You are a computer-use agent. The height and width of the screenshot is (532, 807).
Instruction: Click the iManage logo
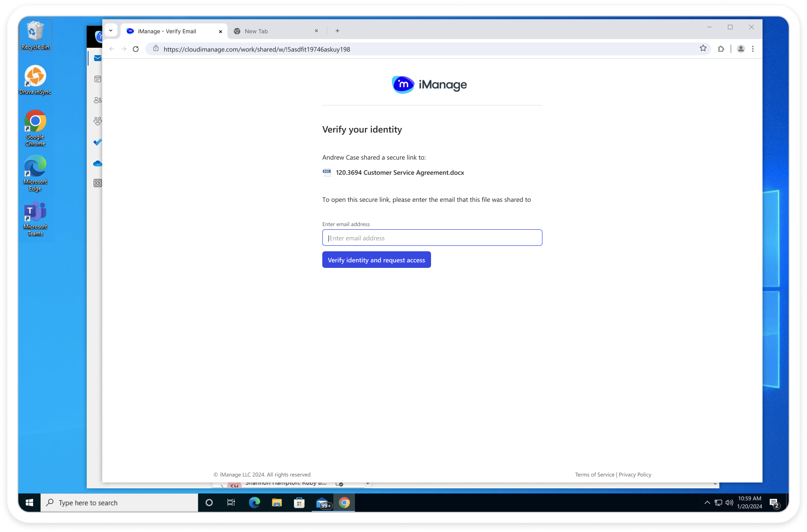[x=430, y=84]
